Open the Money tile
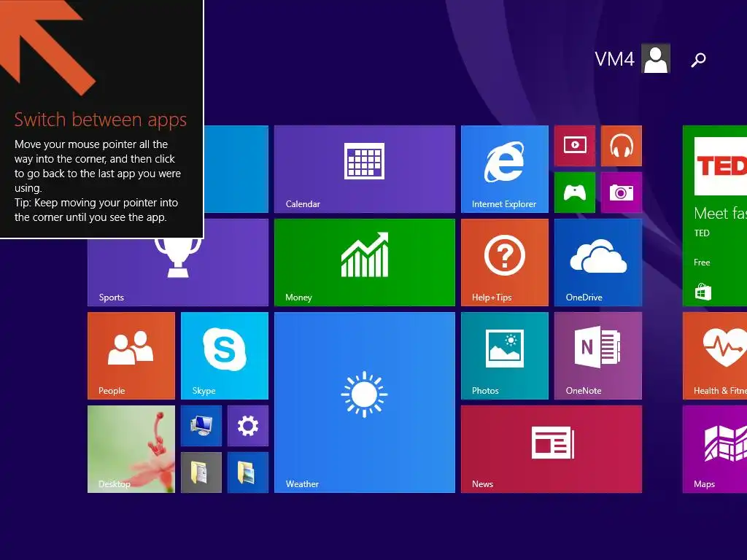Viewport: 747px width, 560px height. tap(365, 262)
